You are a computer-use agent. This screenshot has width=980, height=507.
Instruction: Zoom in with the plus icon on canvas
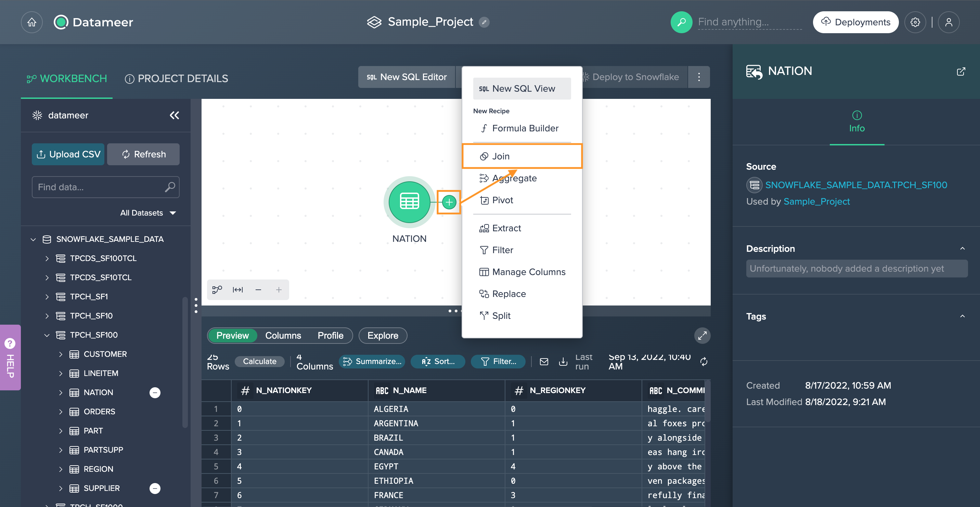click(x=279, y=289)
